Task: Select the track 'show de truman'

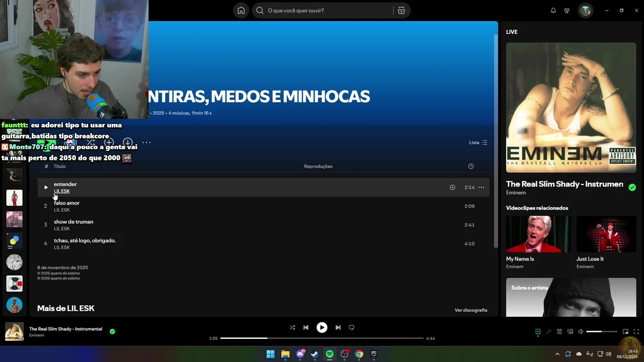Action: click(x=263, y=225)
